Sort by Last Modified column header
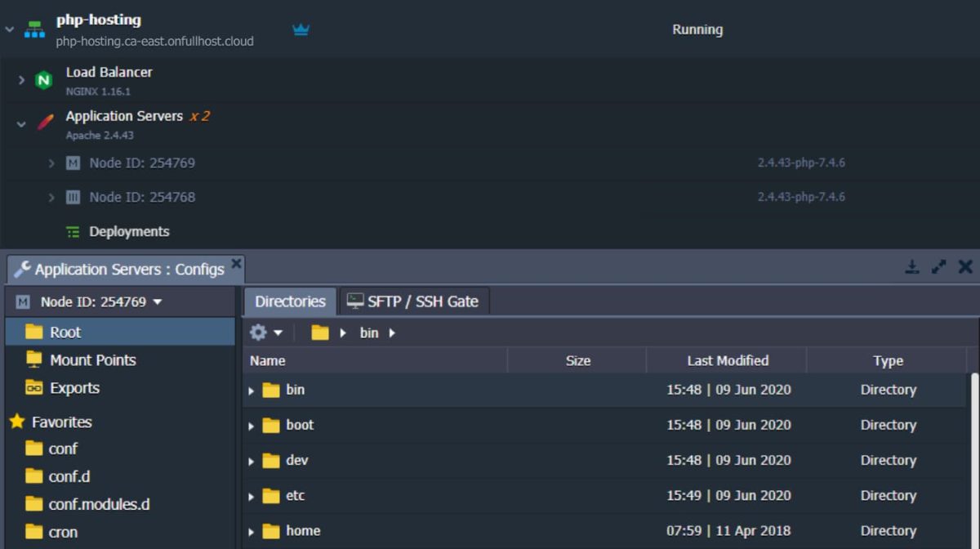This screenshot has width=980, height=549. point(727,360)
